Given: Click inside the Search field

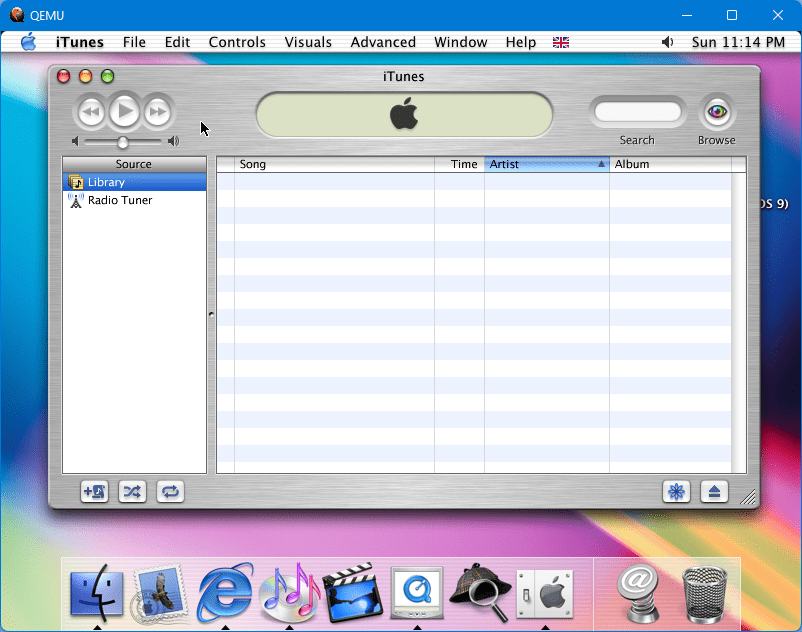Looking at the screenshot, I should (x=637, y=112).
